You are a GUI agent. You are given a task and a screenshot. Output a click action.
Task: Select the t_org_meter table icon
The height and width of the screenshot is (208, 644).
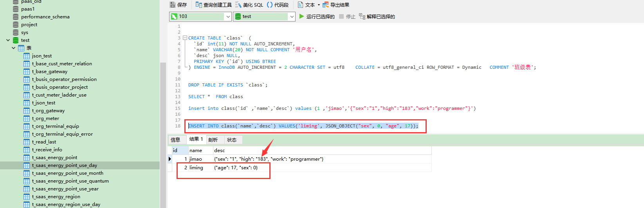click(x=27, y=118)
